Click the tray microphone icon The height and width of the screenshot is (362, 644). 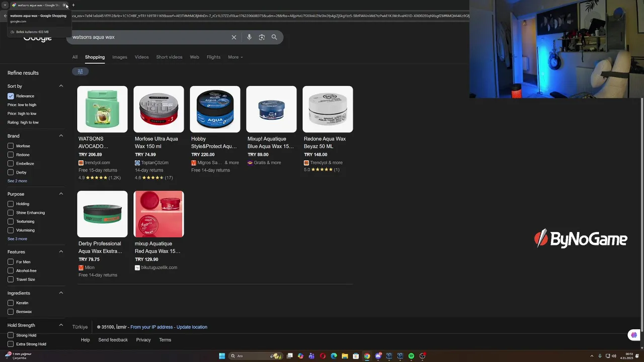[x=600, y=356]
